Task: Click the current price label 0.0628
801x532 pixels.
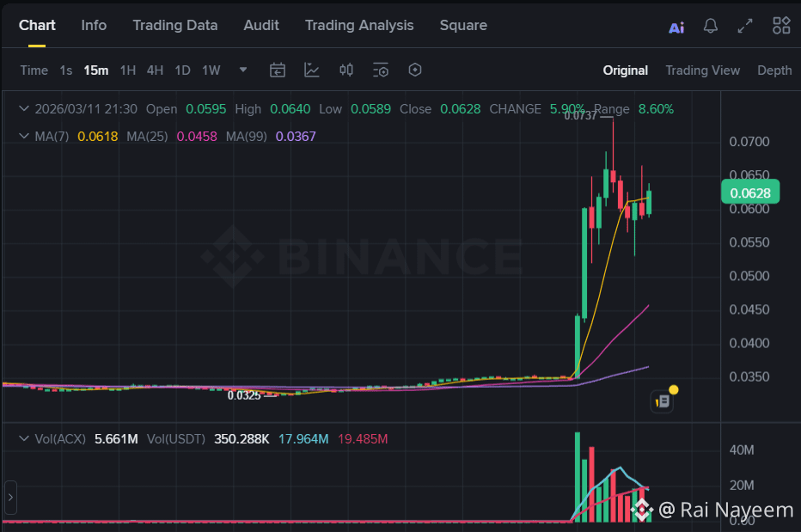Action: [x=750, y=193]
